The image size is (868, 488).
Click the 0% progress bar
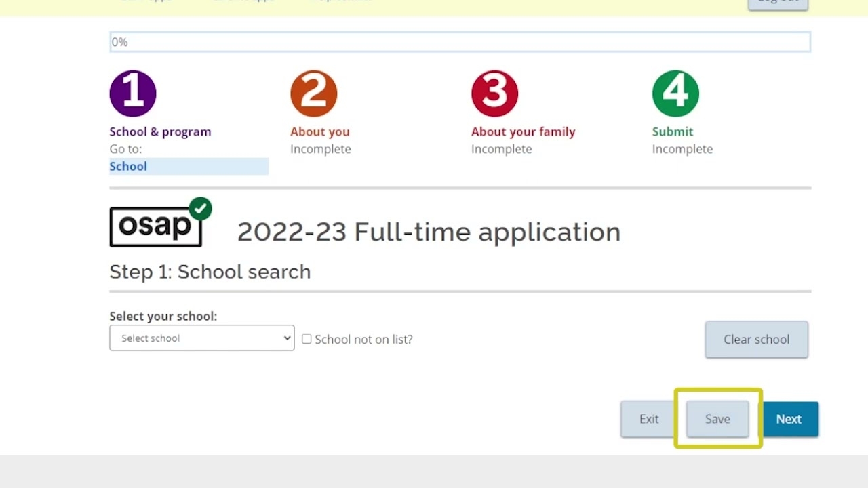tap(460, 42)
